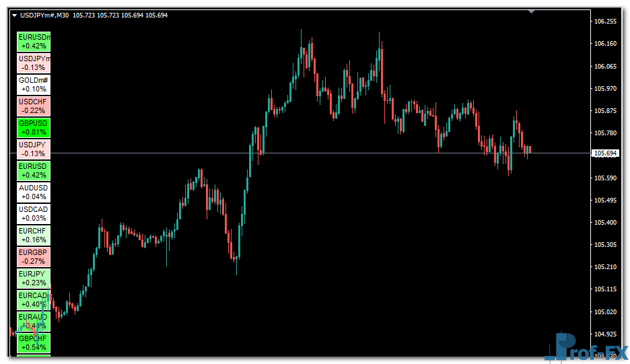Select the EURUSD +0.42% tile

click(x=34, y=171)
